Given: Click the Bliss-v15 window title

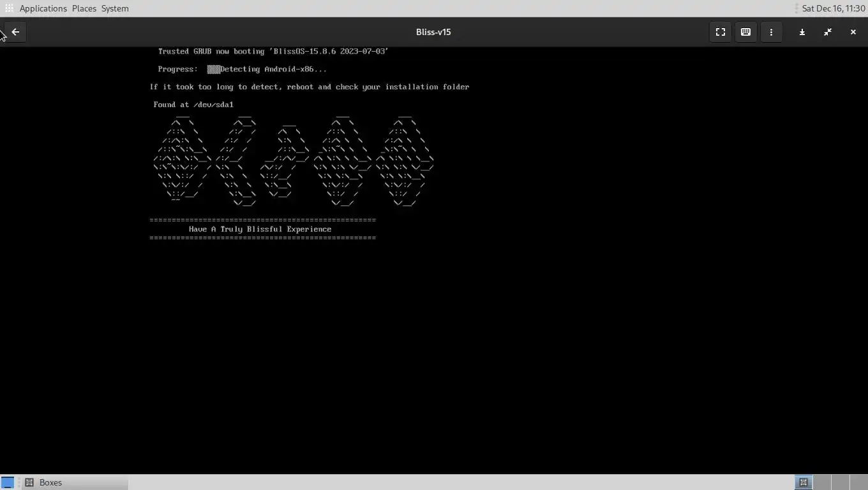Looking at the screenshot, I should (433, 32).
